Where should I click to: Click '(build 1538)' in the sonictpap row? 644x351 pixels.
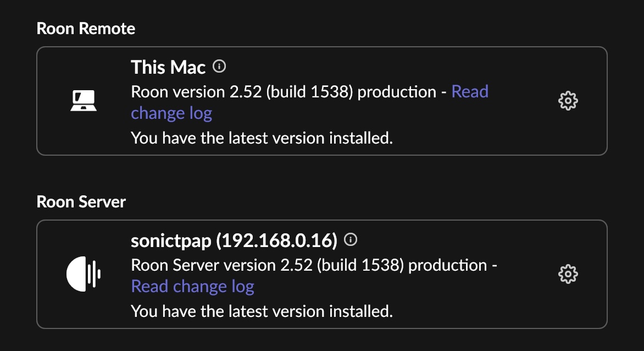click(360, 266)
